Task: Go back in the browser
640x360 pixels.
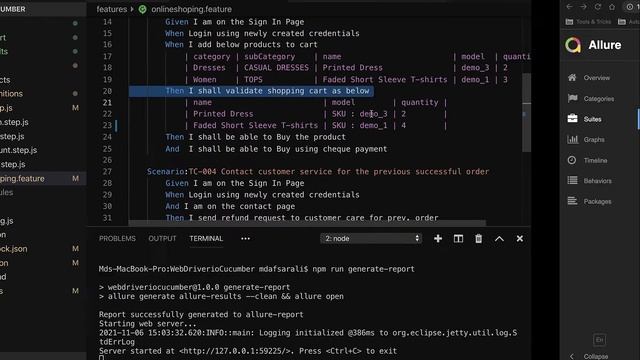Action: click(x=569, y=7)
